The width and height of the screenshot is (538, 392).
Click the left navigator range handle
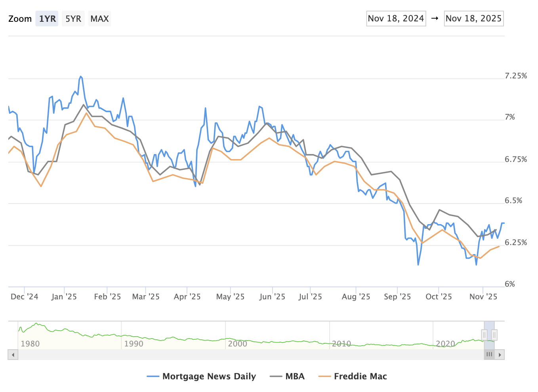(484, 335)
